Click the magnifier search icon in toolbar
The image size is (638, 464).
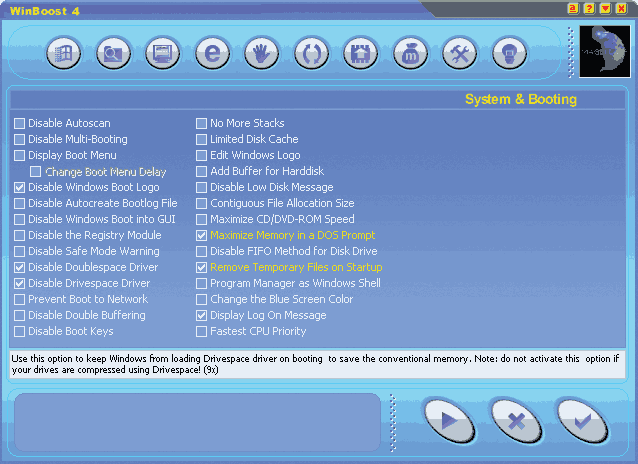pos(113,53)
